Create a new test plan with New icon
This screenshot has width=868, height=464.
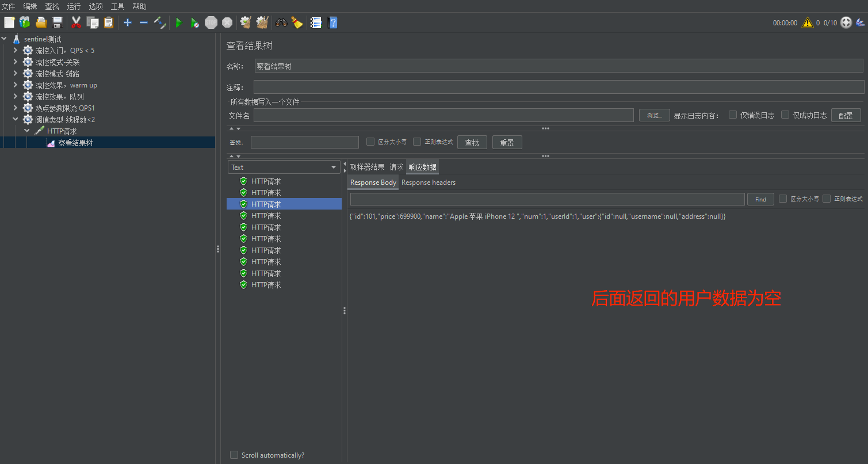click(9, 22)
